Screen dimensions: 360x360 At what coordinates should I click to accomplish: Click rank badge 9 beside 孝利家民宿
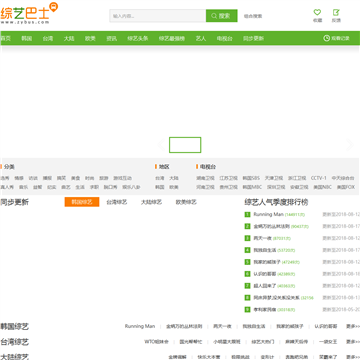click(247, 310)
